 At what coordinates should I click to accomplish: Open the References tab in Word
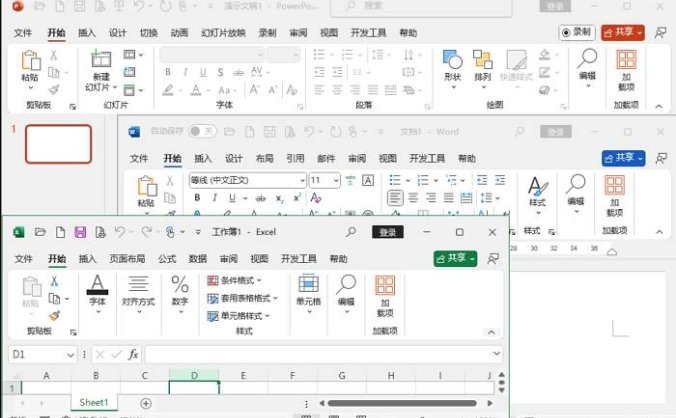click(295, 158)
